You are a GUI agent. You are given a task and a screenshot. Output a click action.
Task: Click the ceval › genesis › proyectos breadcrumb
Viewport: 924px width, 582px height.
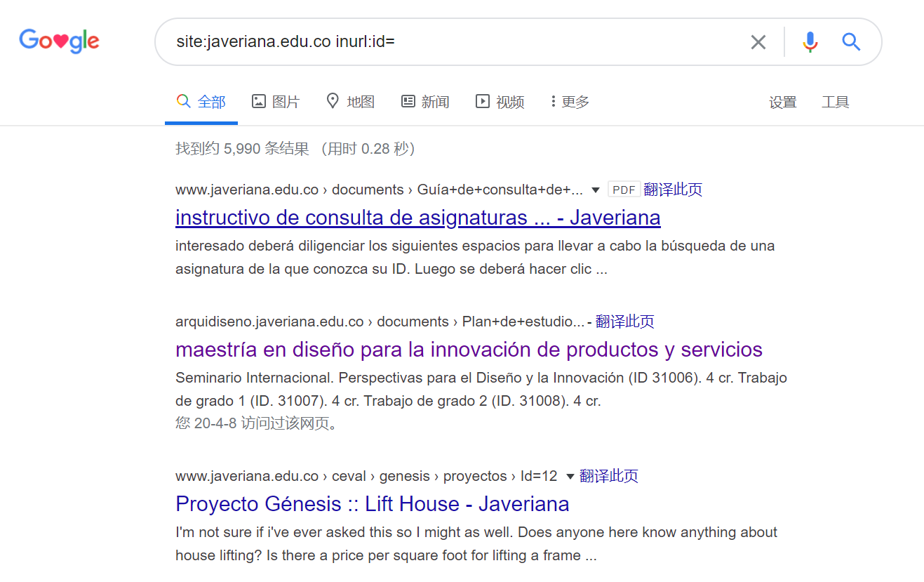point(366,476)
